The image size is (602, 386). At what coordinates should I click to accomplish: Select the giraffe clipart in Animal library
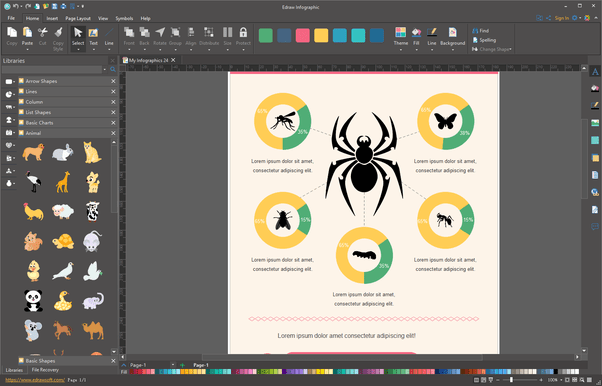point(63,182)
